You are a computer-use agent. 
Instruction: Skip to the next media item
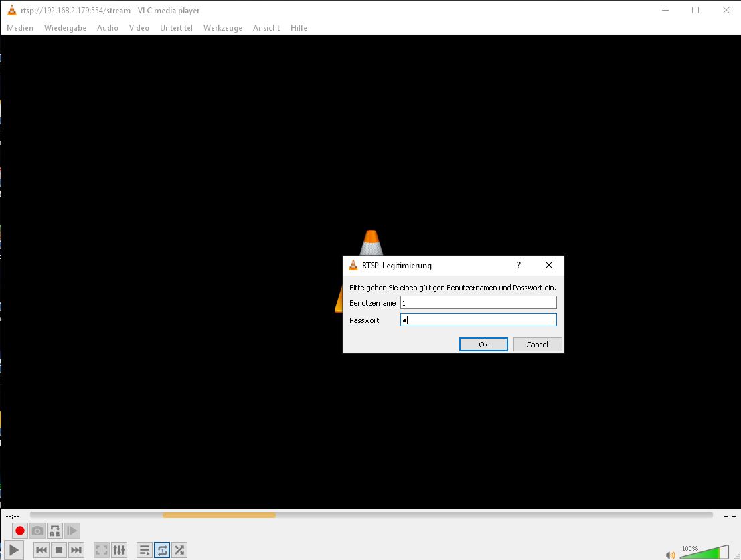76,550
